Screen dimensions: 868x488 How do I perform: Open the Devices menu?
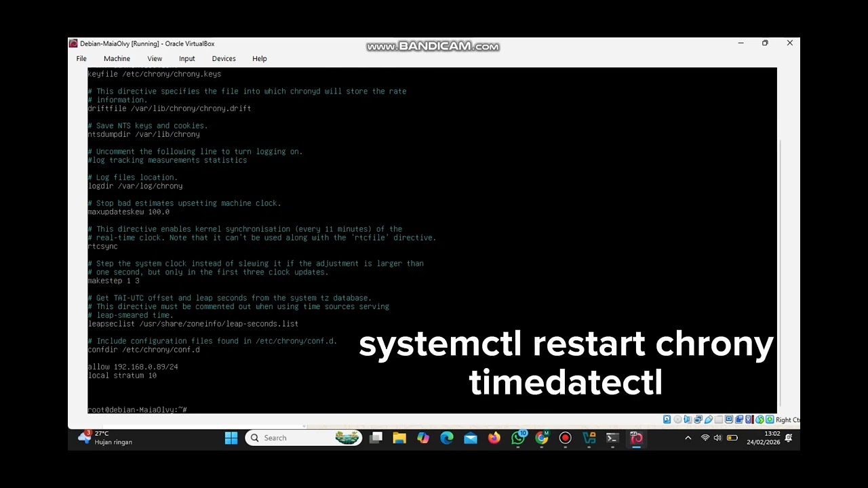224,58
